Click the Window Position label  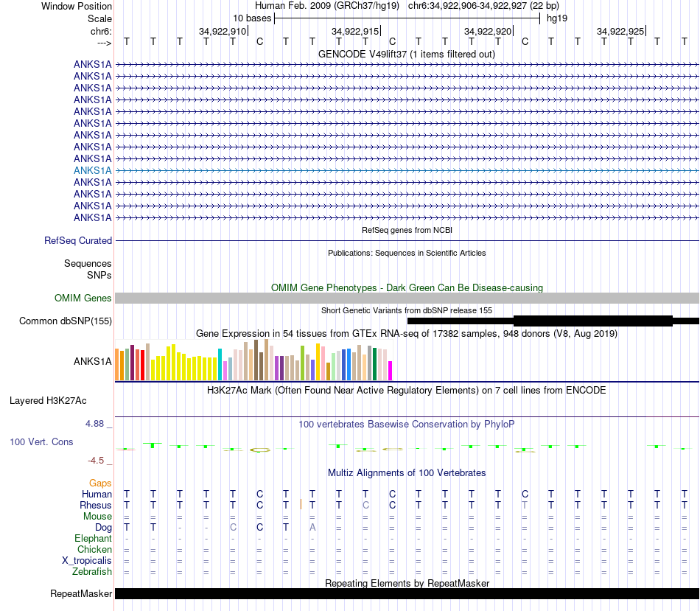[x=77, y=6]
